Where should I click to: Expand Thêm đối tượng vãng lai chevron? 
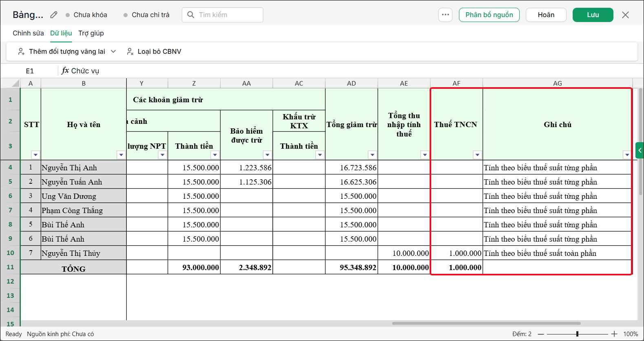click(113, 51)
